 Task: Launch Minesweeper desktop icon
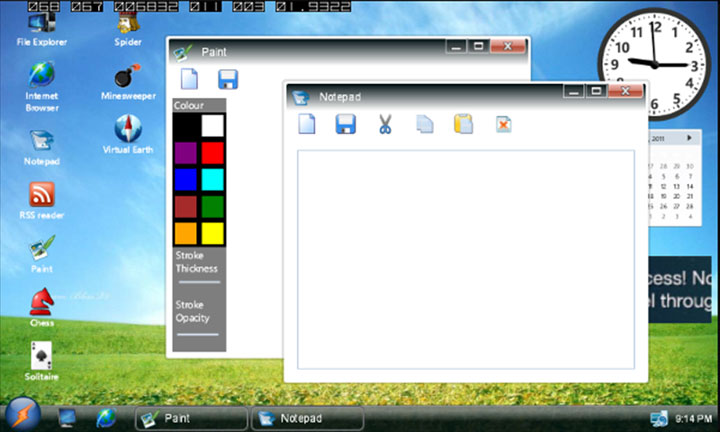click(x=128, y=83)
